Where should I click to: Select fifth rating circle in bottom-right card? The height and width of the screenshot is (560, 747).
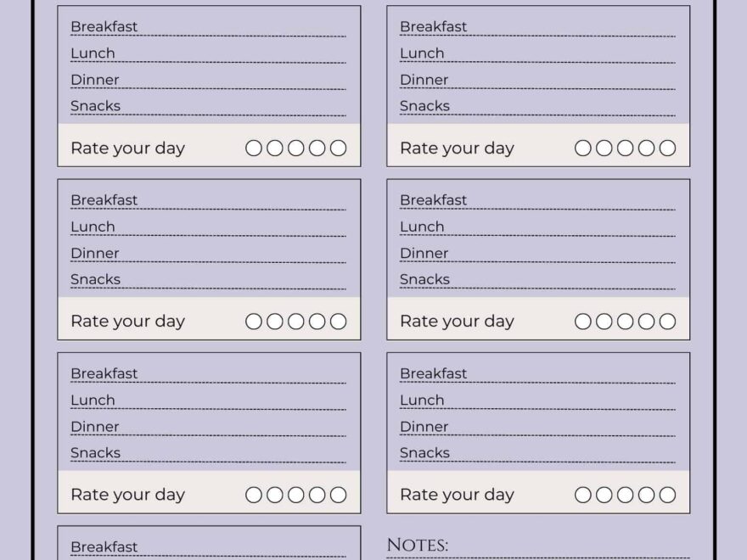[667, 495]
